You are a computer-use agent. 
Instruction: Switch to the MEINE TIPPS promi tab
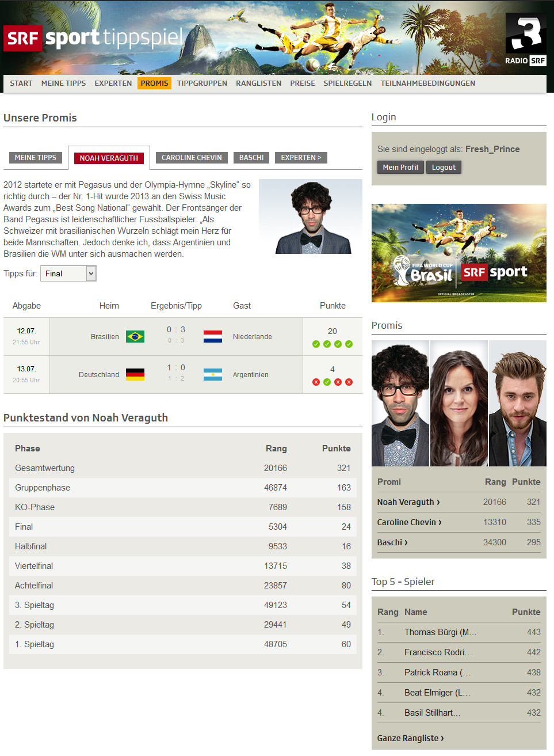tap(36, 157)
